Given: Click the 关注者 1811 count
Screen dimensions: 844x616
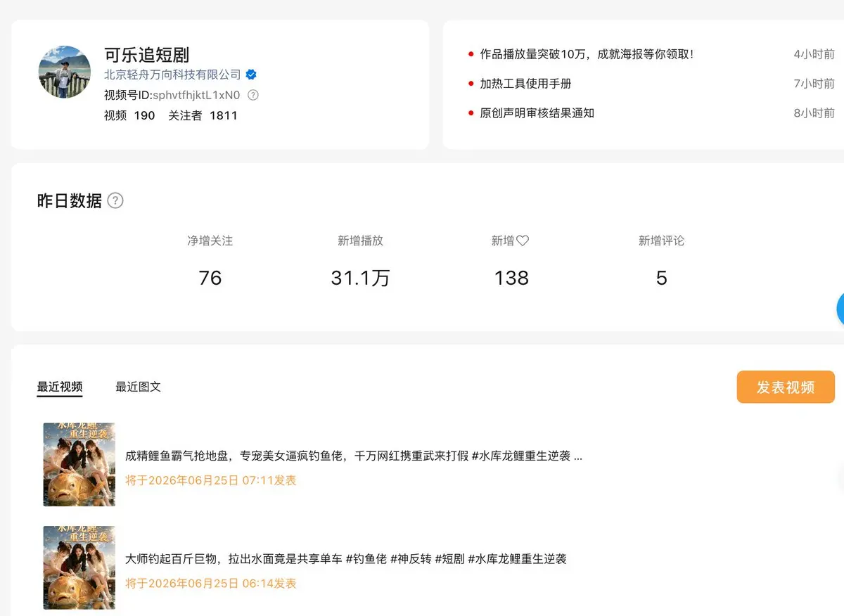Looking at the screenshot, I should tap(203, 115).
